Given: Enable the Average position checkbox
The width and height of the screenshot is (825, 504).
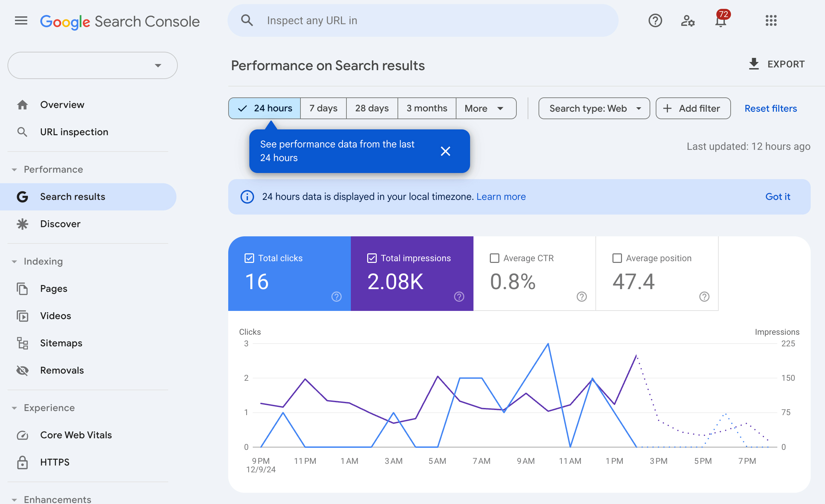Looking at the screenshot, I should pyautogui.click(x=617, y=258).
